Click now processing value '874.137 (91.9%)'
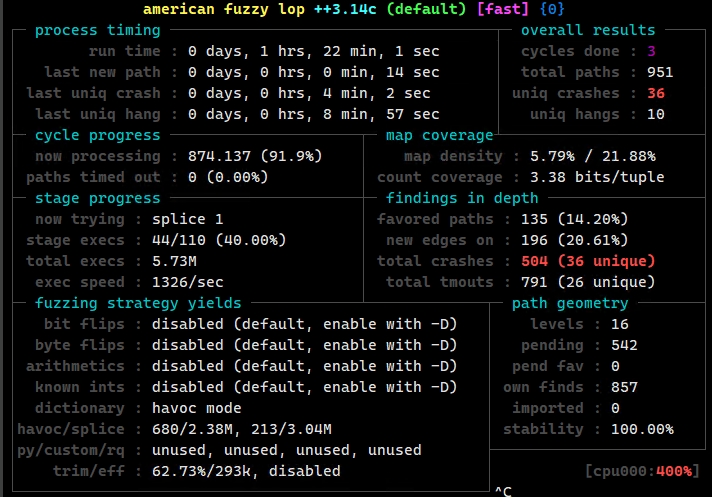712x497 pixels. coord(255,156)
